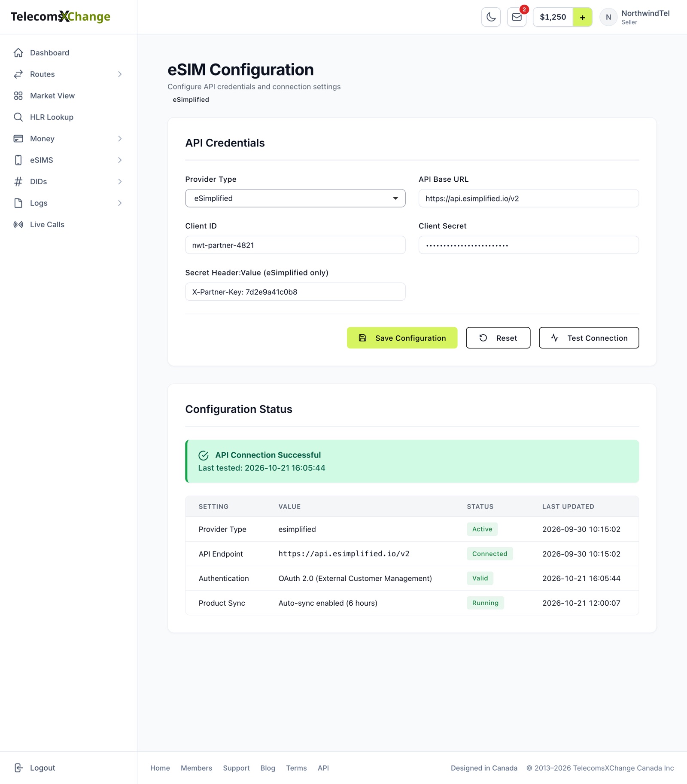
Task: Reset the credentials form
Action: coord(498,338)
